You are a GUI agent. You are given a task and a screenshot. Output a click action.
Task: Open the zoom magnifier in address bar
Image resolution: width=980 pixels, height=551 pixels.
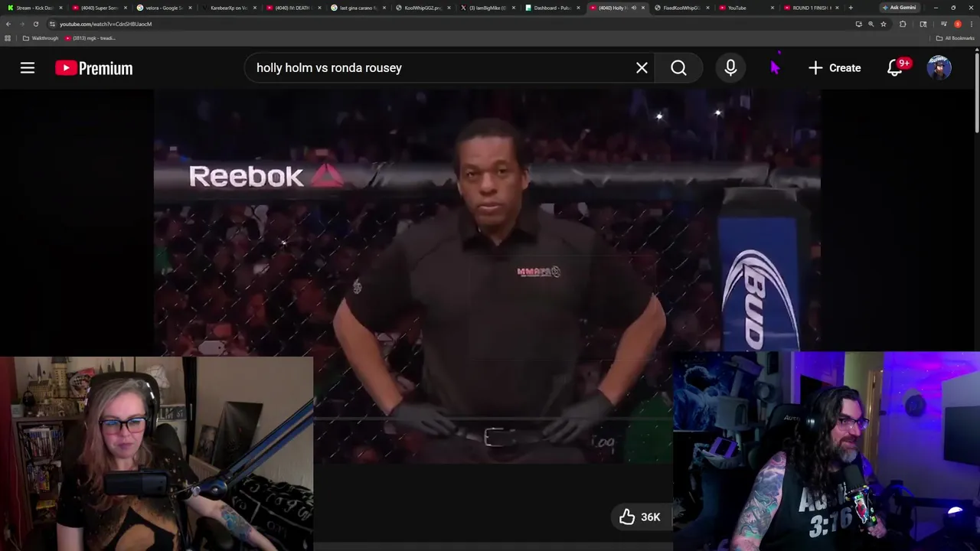pyautogui.click(x=871, y=24)
